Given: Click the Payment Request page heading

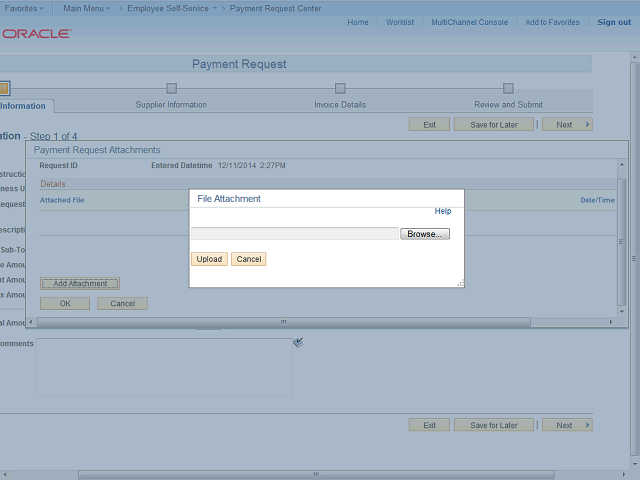Looking at the screenshot, I should coord(239,64).
